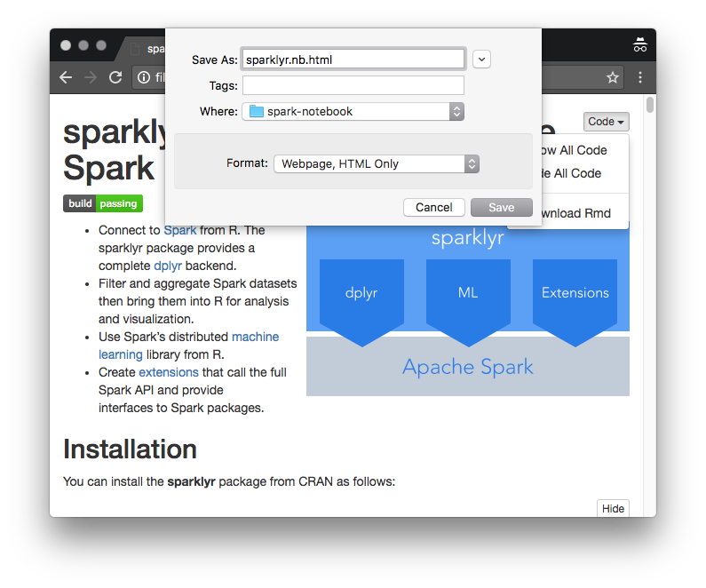Click the build passing badge

(102, 203)
